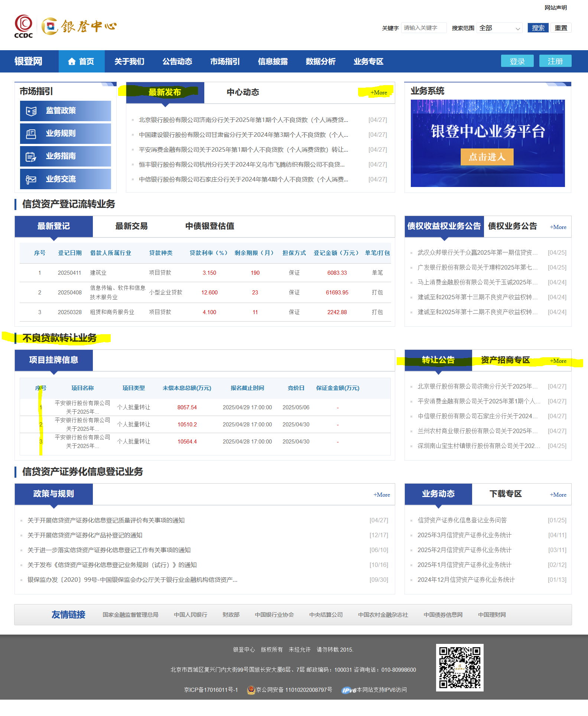Click the 业务指南 notepad icon
Screen dimensions: 588x716
[31, 157]
